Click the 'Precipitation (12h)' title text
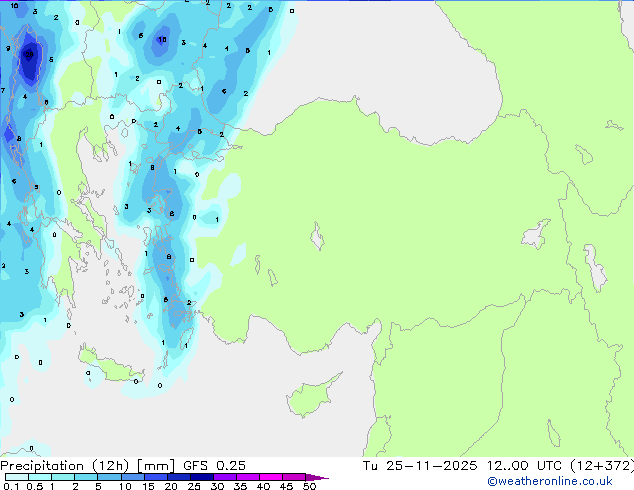This screenshot has height=490, width=634. tap(65, 466)
